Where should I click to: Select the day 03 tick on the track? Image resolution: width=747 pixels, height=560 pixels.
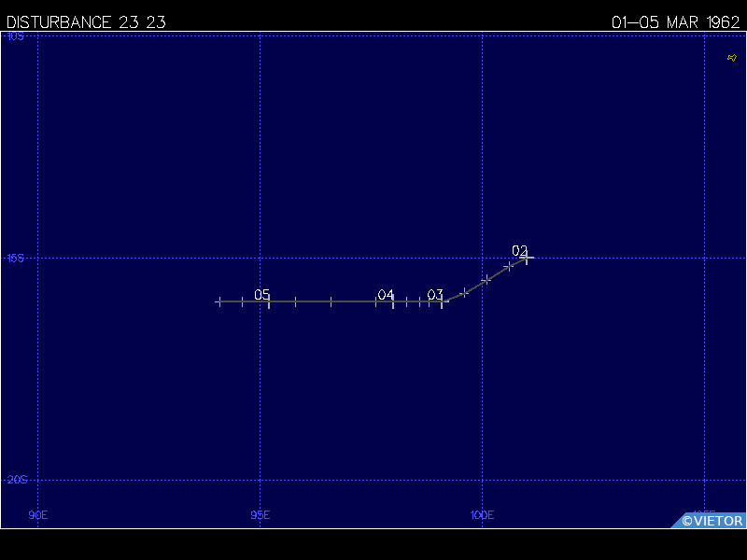click(442, 301)
